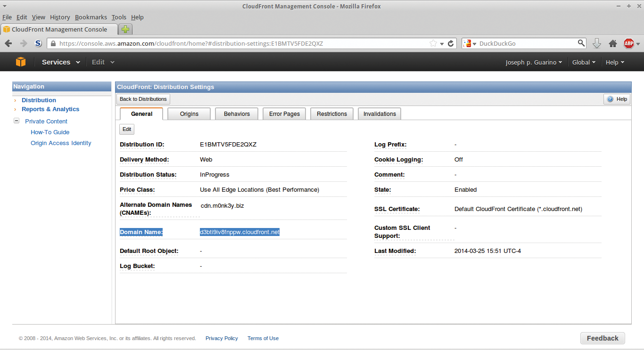Image resolution: width=644 pixels, height=350 pixels.
Task: Switch to the Restrictions tab
Action: point(332,114)
